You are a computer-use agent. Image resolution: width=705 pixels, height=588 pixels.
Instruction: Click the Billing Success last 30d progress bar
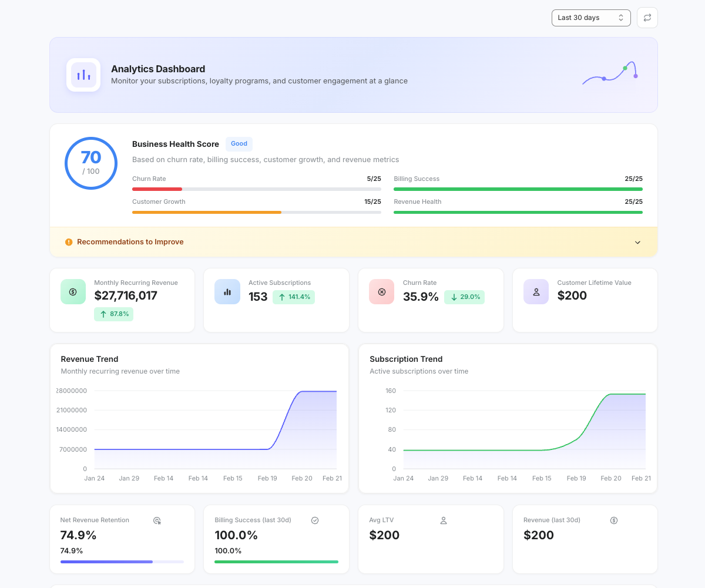(x=277, y=562)
